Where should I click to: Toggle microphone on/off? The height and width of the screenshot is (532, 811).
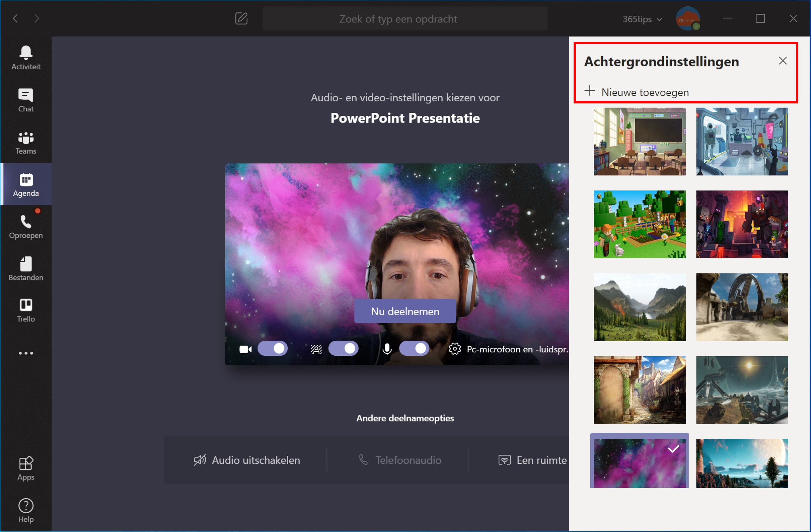414,349
